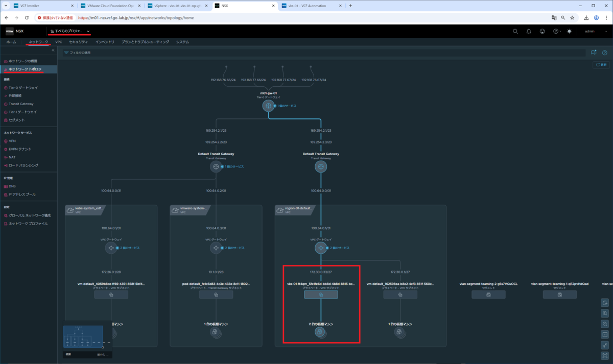Open Transit Gateway in sidebar
This screenshot has height=364, width=613.
(21, 104)
